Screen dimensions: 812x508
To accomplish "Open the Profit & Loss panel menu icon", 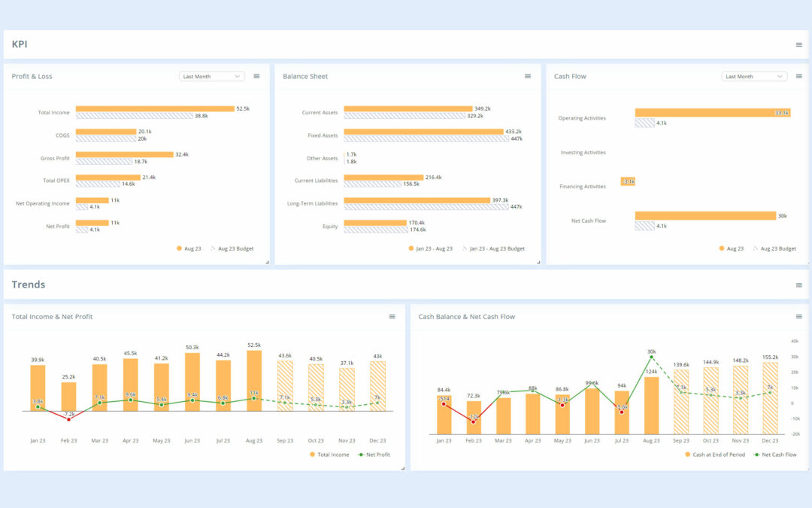I will 256,76.
